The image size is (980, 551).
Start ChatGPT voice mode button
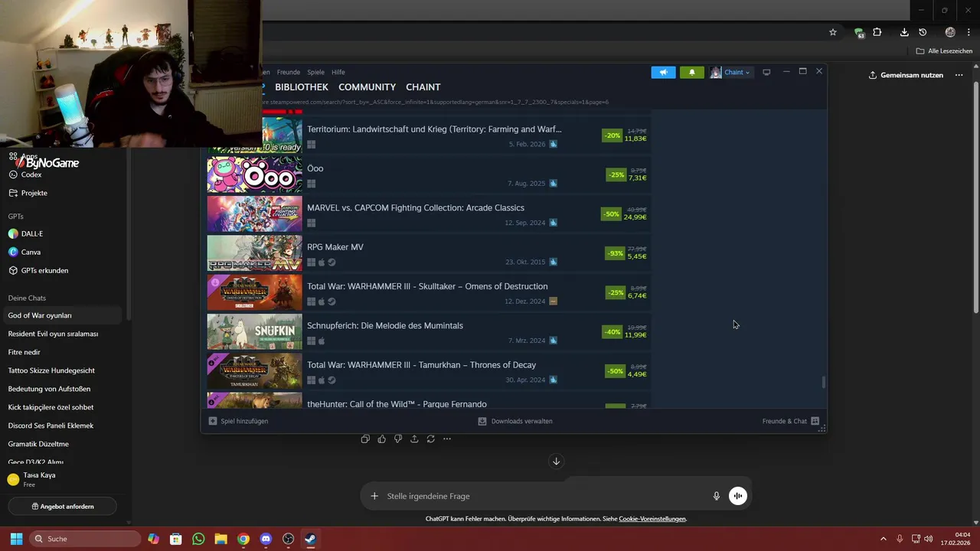tap(737, 496)
